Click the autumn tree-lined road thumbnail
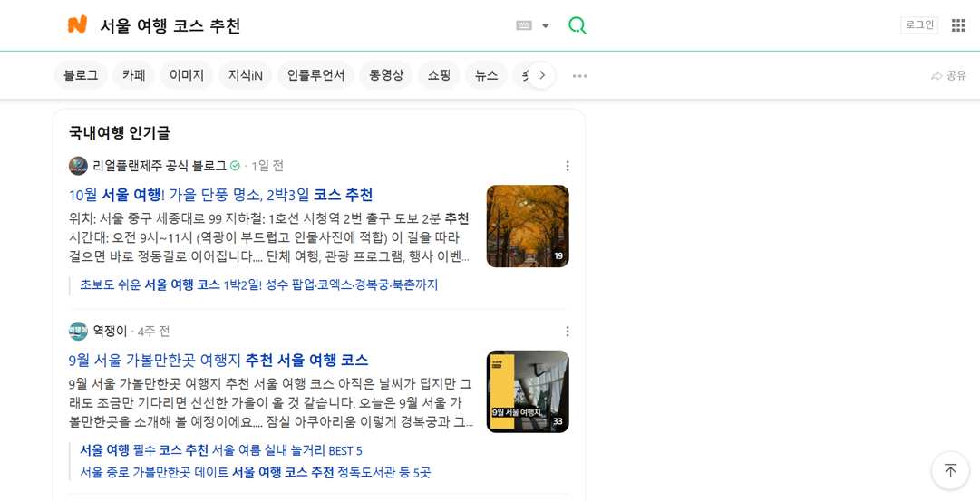Screen dimensions: 980x501 coord(528,226)
